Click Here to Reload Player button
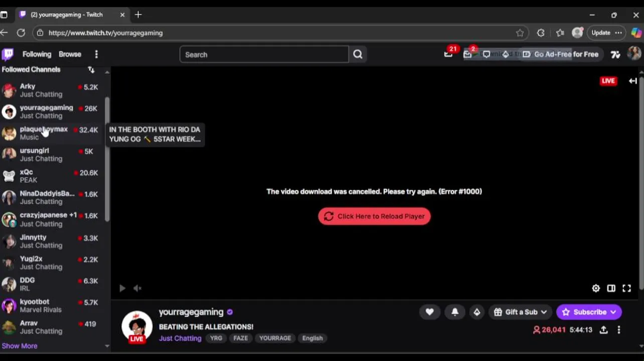This screenshot has width=644, height=361. pos(374,216)
